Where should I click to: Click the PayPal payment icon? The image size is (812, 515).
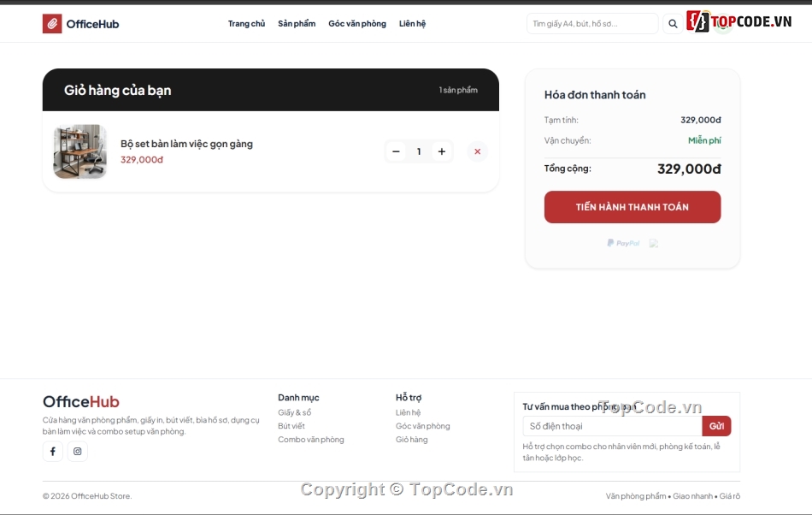pos(623,243)
